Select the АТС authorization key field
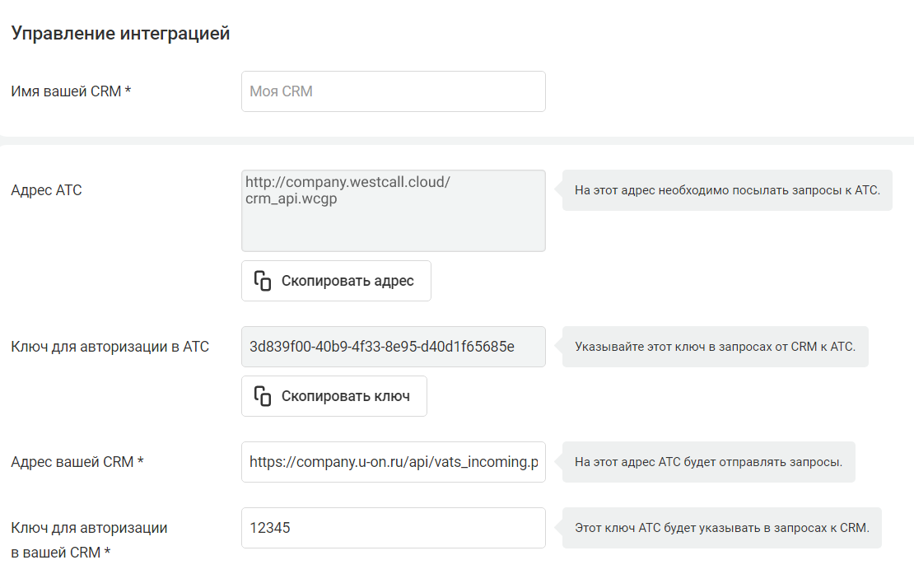 [394, 347]
